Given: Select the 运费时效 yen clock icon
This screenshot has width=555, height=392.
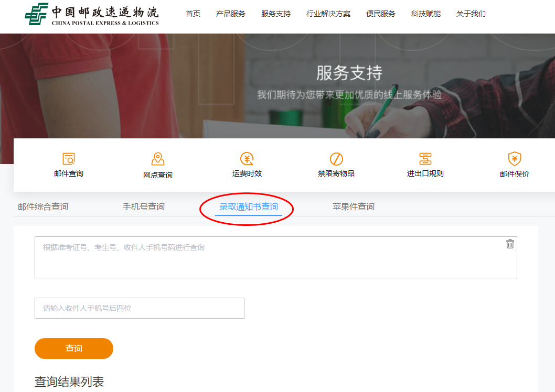Looking at the screenshot, I should 247,159.
